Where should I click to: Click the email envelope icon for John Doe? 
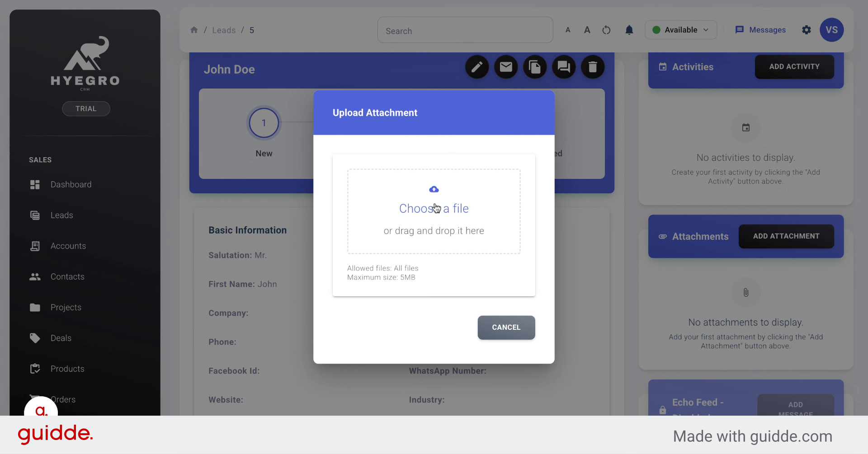pos(506,67)
